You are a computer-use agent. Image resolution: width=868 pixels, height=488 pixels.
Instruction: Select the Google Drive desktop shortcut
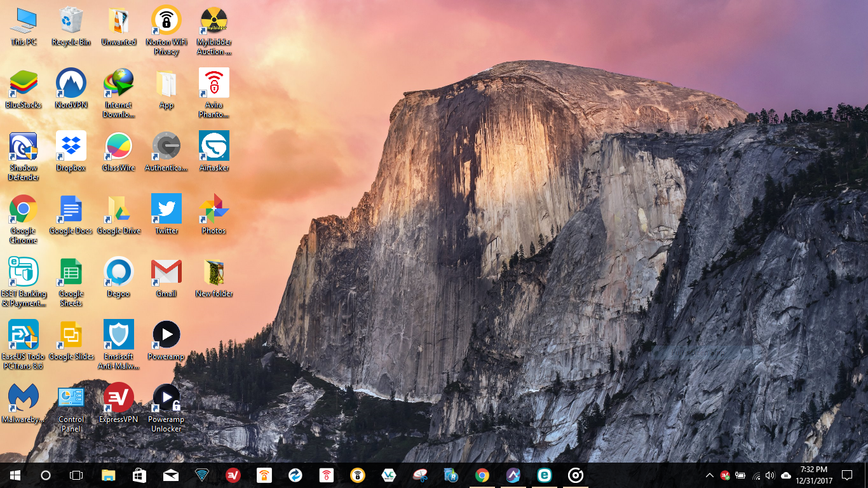click(x=119, y=215)
